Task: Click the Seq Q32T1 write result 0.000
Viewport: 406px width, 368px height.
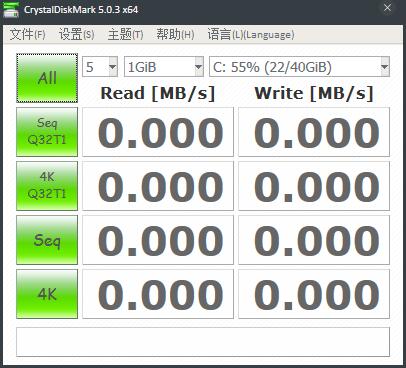Action: 314,132
